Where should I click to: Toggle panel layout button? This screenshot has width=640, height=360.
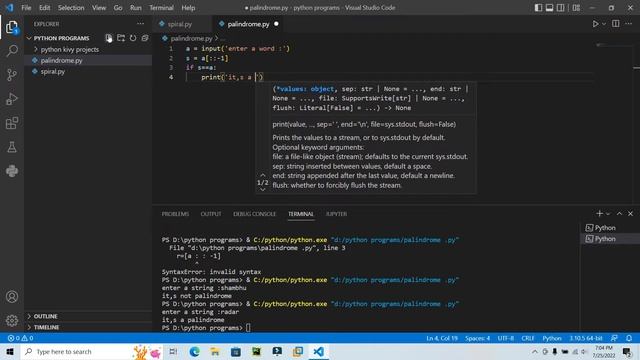[549, 8]
